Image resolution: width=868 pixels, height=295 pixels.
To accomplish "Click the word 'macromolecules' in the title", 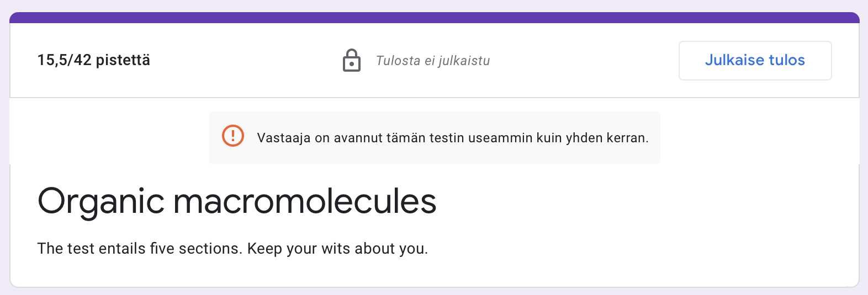I will click(305, 201).
